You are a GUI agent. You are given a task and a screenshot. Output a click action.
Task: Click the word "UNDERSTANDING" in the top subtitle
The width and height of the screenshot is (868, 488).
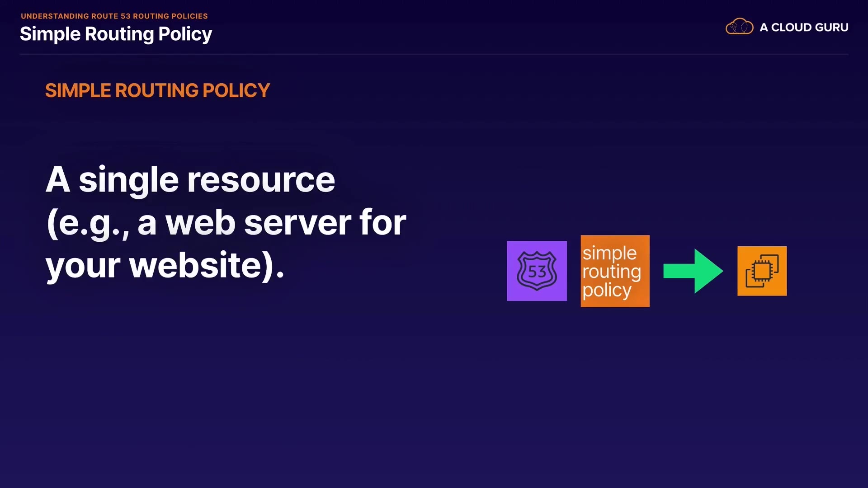tap(55, 16)
